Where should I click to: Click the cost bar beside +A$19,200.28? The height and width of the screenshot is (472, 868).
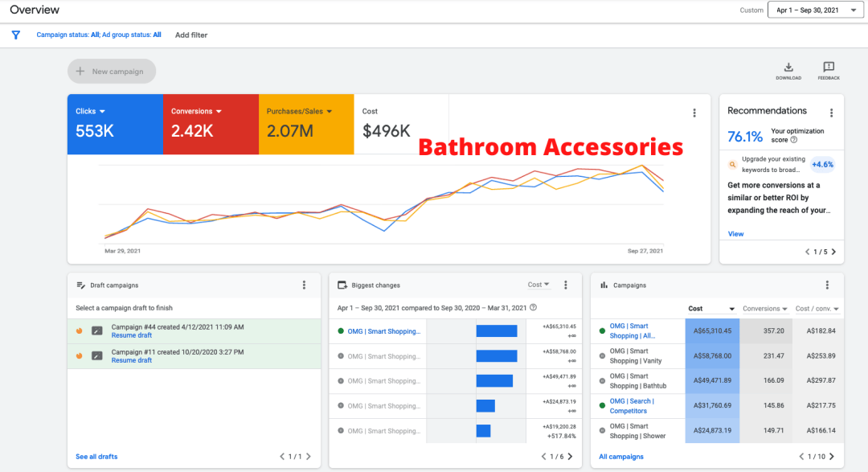pos(483,430)
